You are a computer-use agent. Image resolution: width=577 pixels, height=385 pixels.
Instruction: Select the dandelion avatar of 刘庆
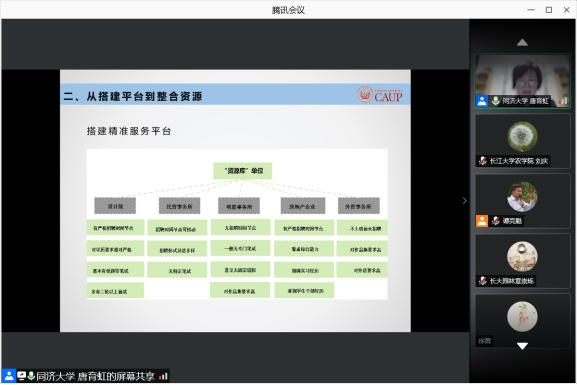click(522, 137)
